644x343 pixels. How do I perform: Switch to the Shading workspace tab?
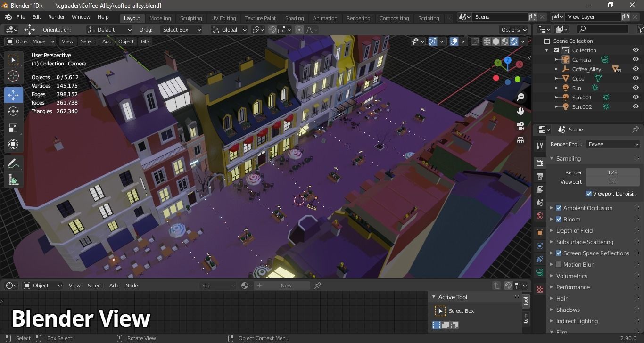click(294, 18)
